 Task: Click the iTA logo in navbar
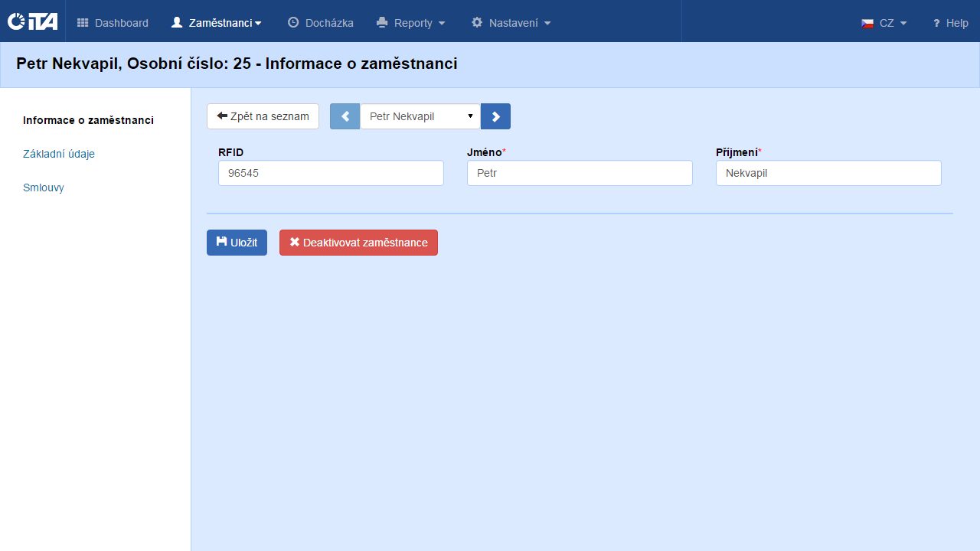point(32,21)
